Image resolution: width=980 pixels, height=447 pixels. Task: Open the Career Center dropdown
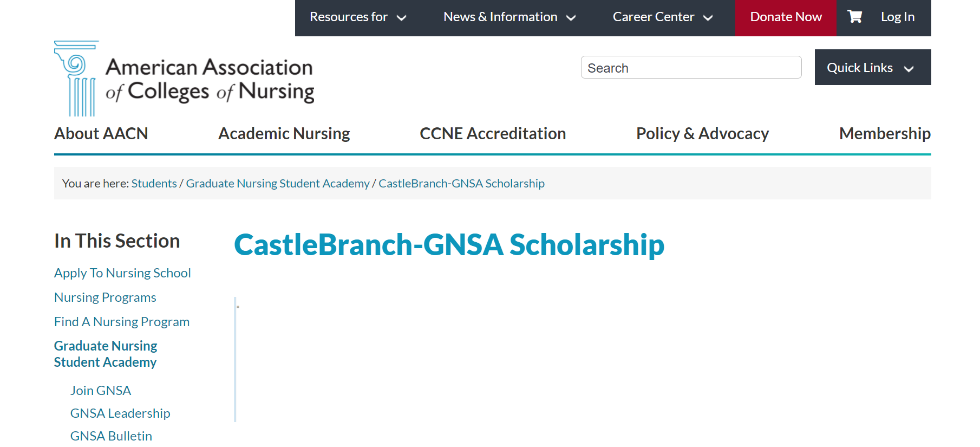click(x=662, y=17)
